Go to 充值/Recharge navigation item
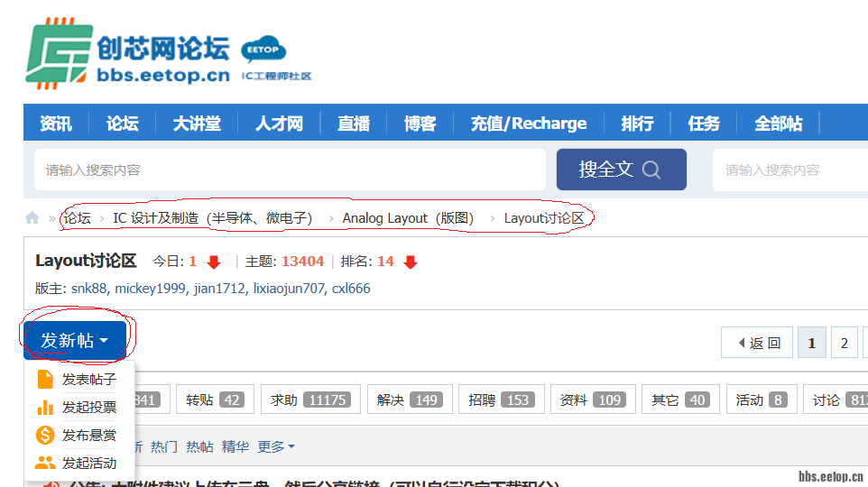 coord(528,124)
